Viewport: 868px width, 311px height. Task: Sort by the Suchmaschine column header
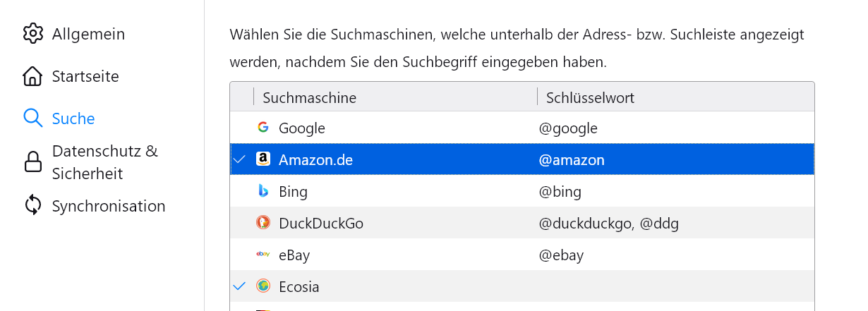pyautogui.click(x=309, y=97)
